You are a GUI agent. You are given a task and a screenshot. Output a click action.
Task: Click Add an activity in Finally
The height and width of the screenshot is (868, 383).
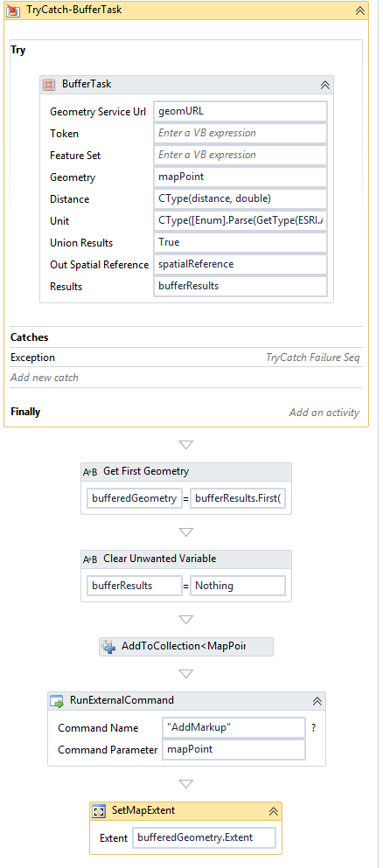(324, 413)
